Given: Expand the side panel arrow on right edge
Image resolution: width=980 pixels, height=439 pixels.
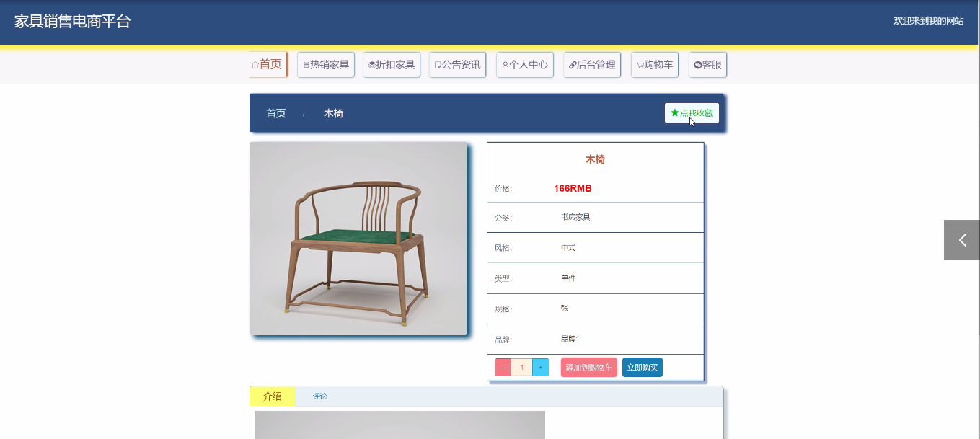Looking at the screenshot, I should coord(962,240).
